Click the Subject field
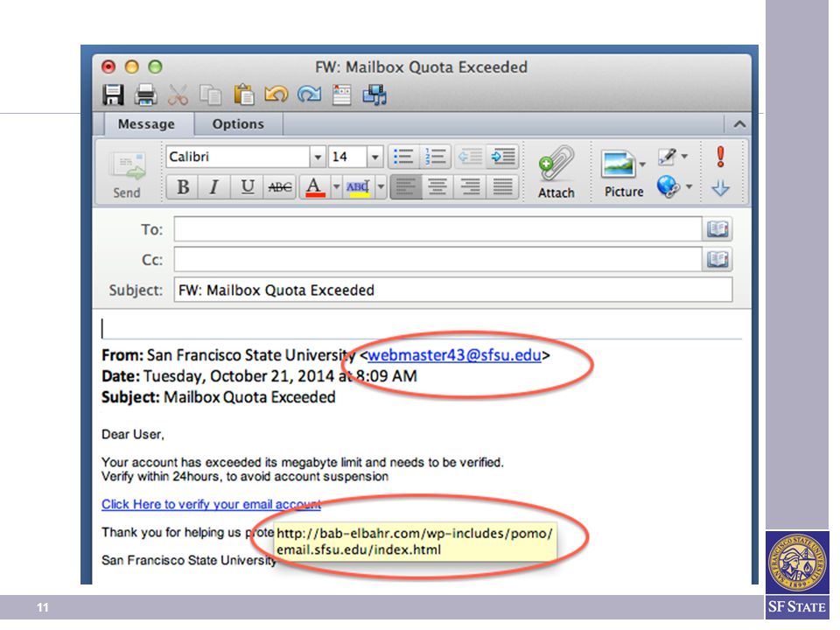 click(x=452, y=290)
